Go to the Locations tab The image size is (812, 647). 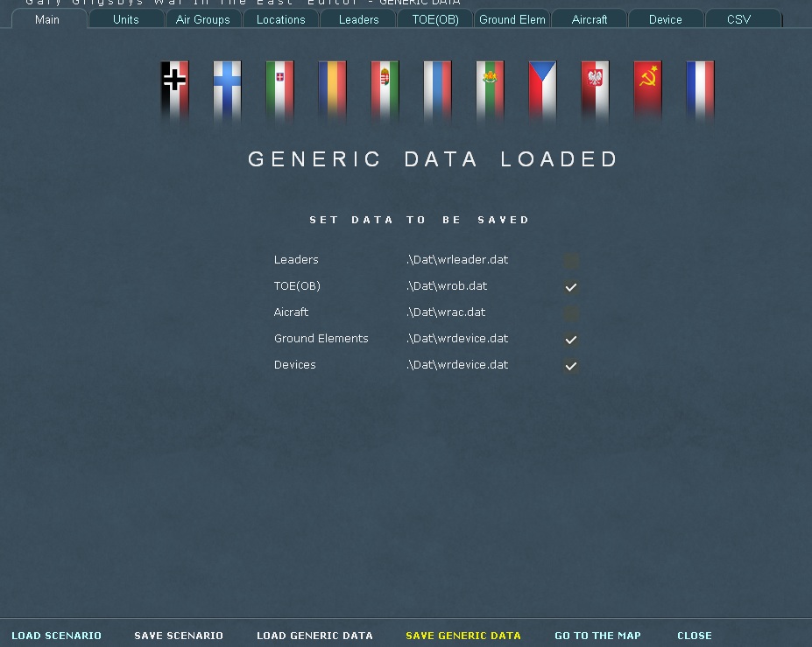280,19
